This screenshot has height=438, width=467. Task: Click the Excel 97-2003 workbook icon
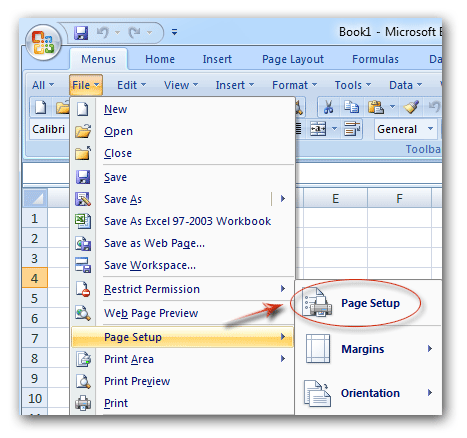(83, 221)
